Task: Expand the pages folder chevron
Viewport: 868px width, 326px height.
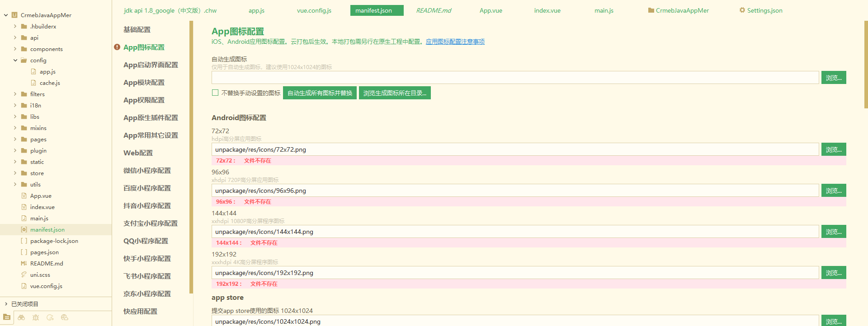Action: click(15, 139)
